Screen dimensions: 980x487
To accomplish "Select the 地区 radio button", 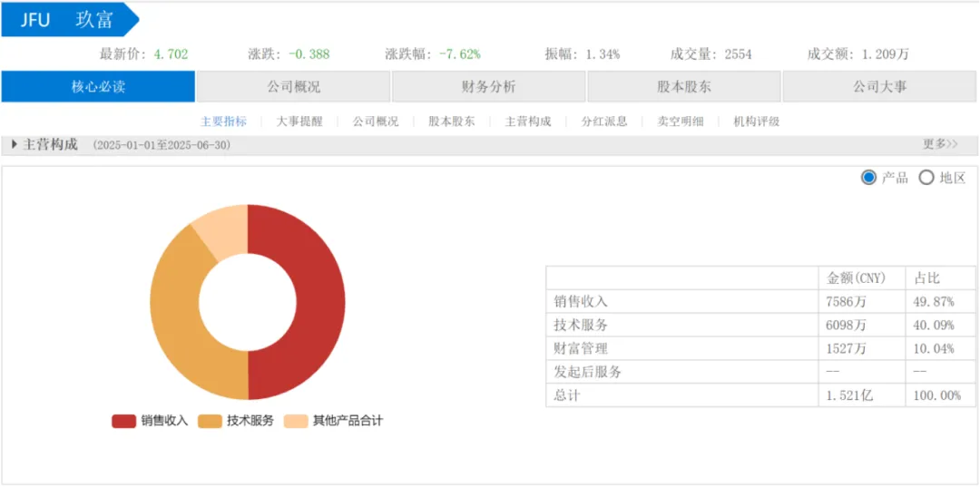I will click(926, 178).
